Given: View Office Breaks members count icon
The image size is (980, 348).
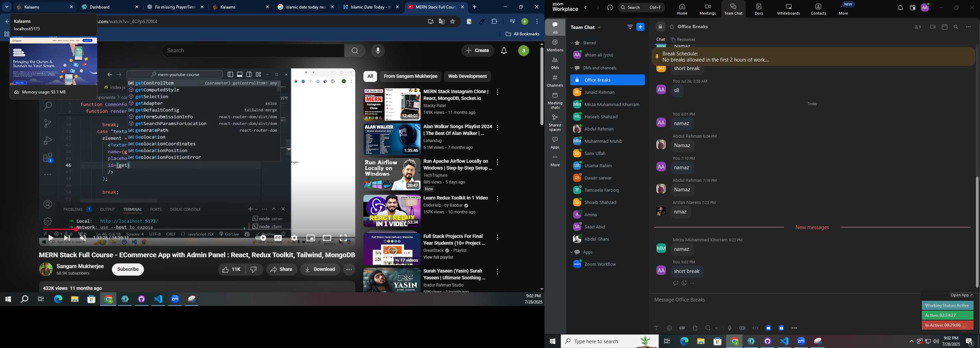Looking at the screenshot, I should pyautogui.click(x=918, y=27).
